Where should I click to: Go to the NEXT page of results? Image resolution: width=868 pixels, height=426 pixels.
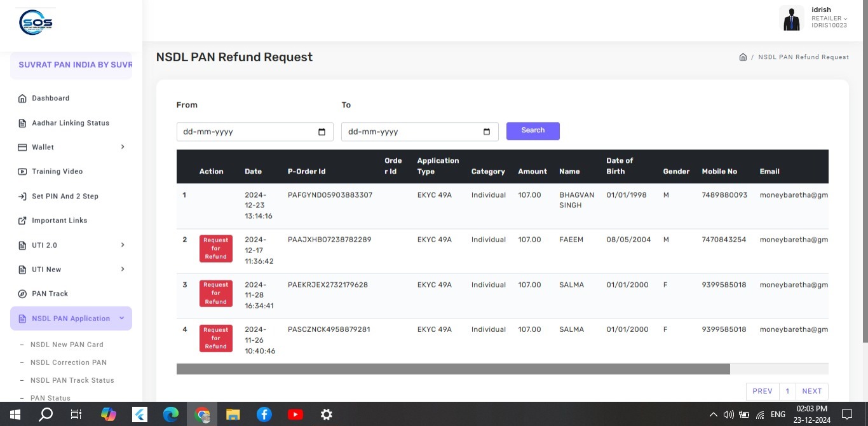(811, 391)
